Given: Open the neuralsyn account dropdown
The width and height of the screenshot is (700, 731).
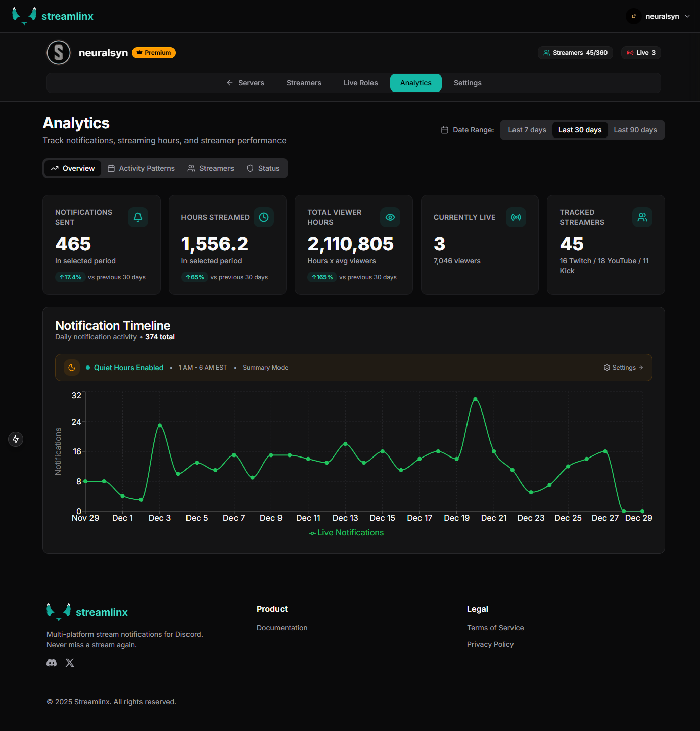Looking at the screenshot, I should (659, 16).
